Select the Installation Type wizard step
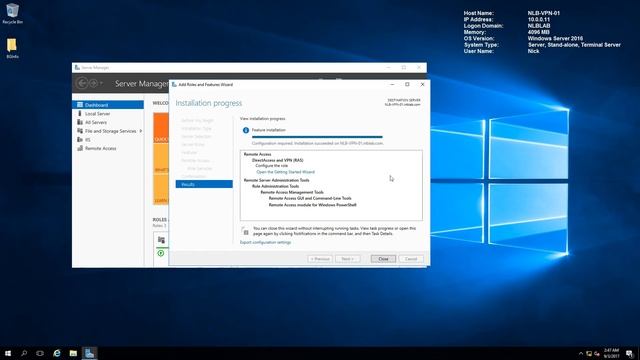 (x=196, y=129)
